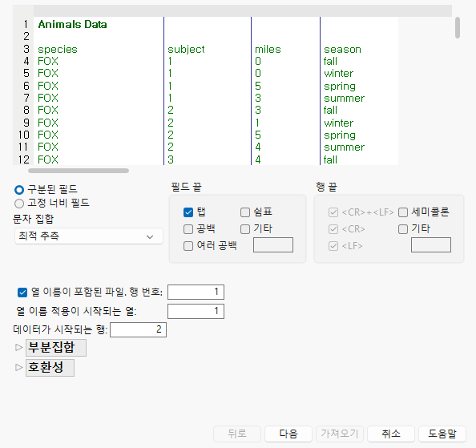Open the 문자 집합 dropdown (최적 추측)
The width and height of the screenshot is (476, 448).
click(x=89, y=236)
